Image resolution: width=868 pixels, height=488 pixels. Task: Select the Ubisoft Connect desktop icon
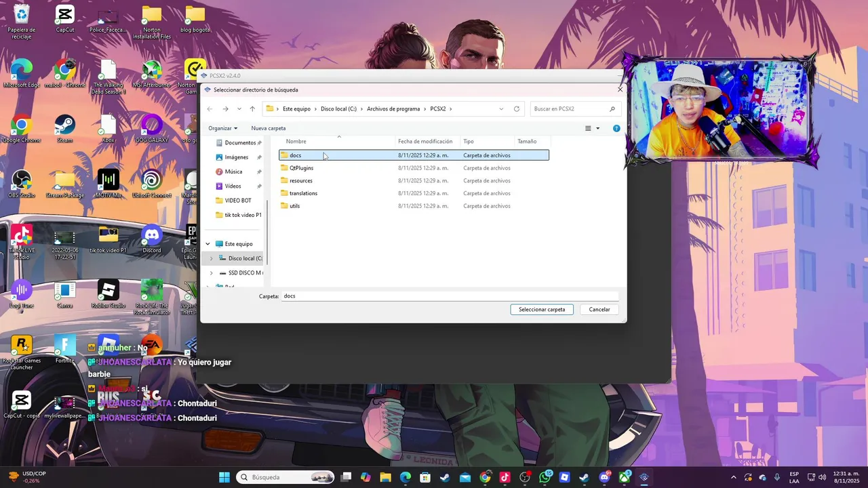pyautogui.click(x=151, y=184)
